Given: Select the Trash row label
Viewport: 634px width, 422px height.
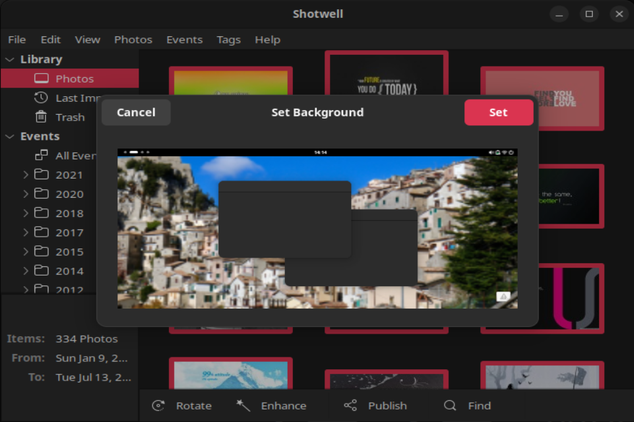Looking at the screenshot, I should 70,117.
